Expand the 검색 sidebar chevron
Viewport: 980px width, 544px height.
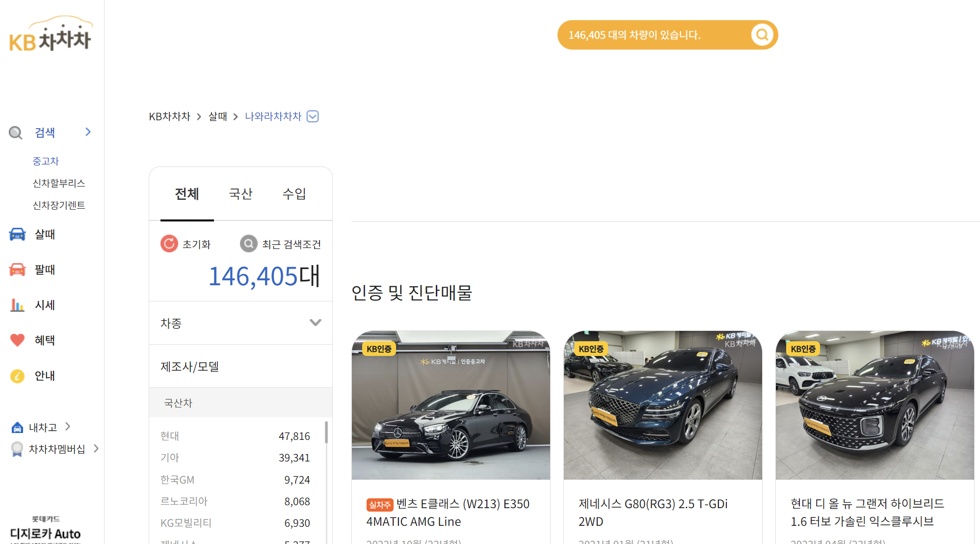click(x=88, y=132)
